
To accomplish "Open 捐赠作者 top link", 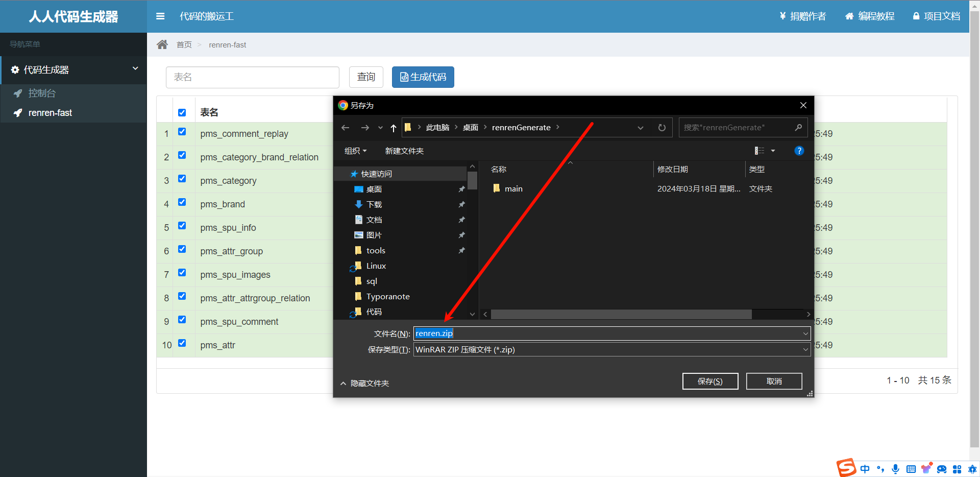I will click(x=803, y=16).
